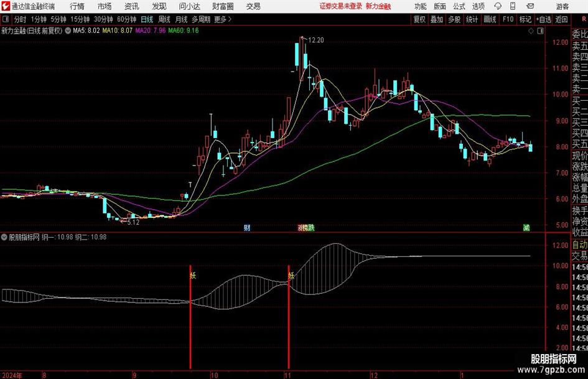Toggle the left panel icon beside 分时
The width and height of the screenshot is (588, 379).
6,19
